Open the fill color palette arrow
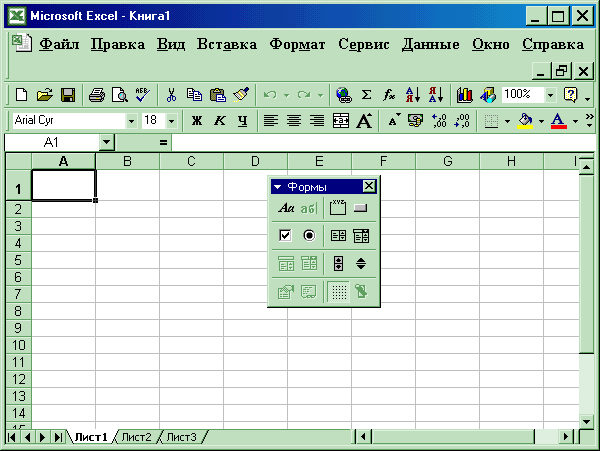This screenshot has height=451, width=600. [541, 121]
